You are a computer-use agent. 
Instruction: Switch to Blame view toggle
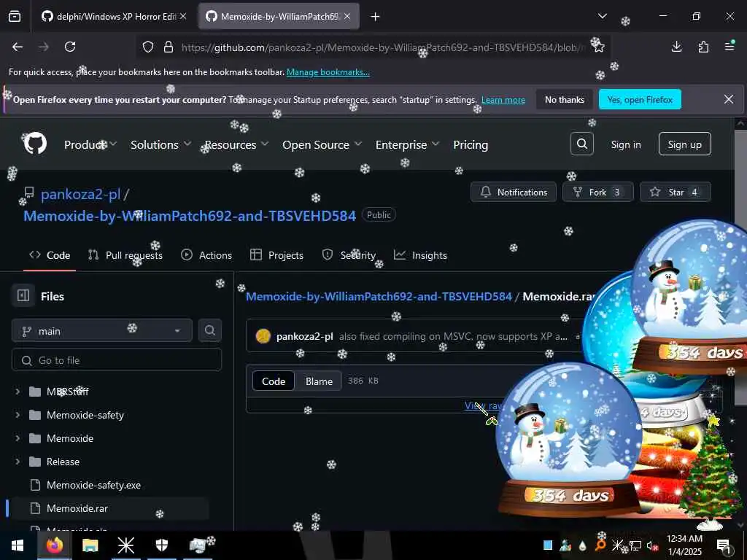tap(319, 381)
